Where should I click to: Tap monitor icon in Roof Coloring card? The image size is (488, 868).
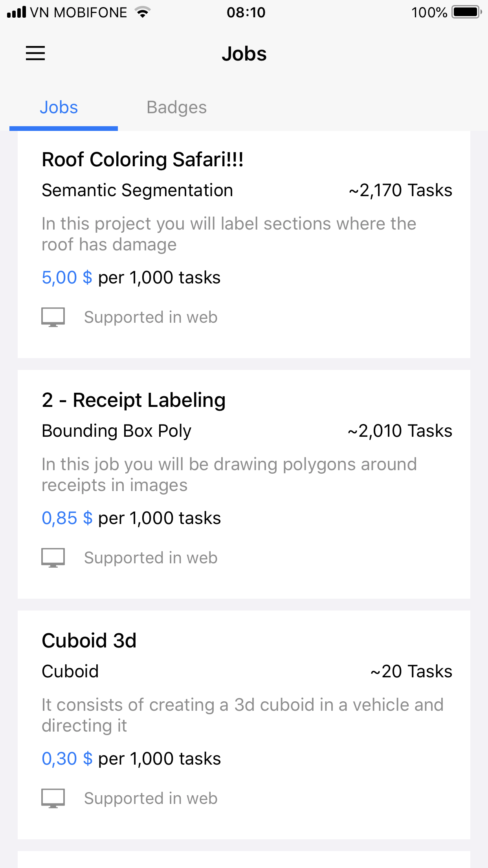pyautogui.click(x=53, y=317)
